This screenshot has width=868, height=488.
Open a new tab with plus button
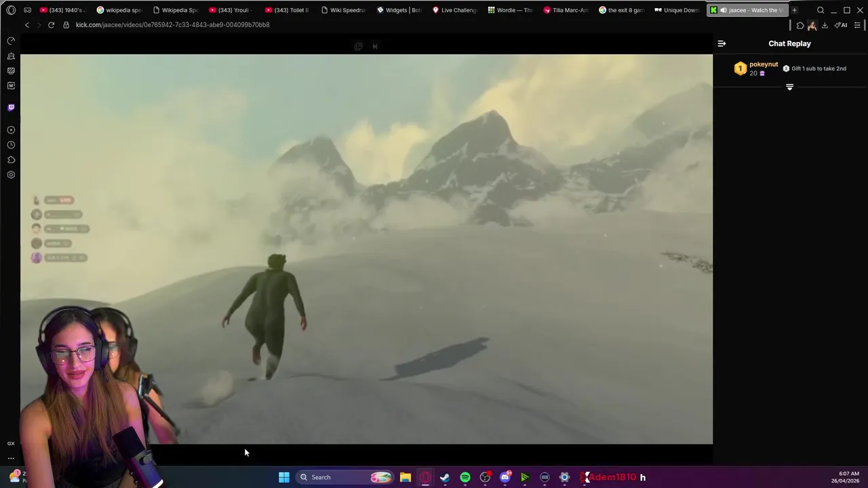[794, 10]
